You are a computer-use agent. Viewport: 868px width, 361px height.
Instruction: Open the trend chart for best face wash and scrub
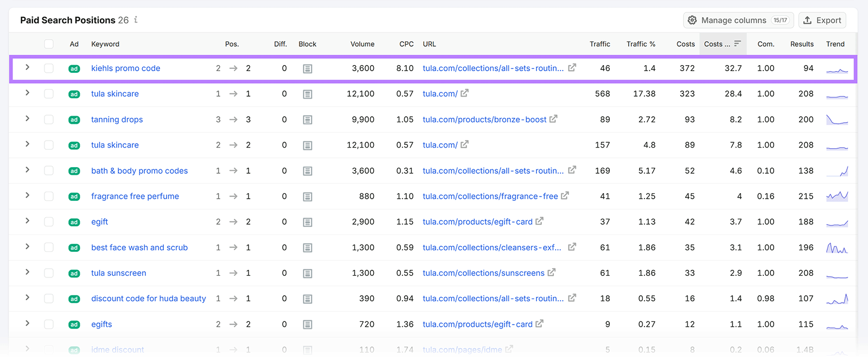tap(837, 248)
